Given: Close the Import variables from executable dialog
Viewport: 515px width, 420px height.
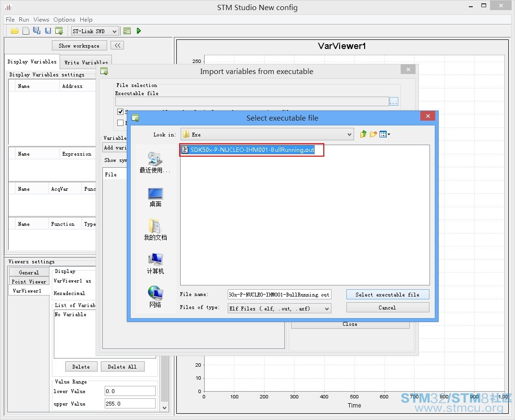Looking at the screenshot, I should coord(408,69).
